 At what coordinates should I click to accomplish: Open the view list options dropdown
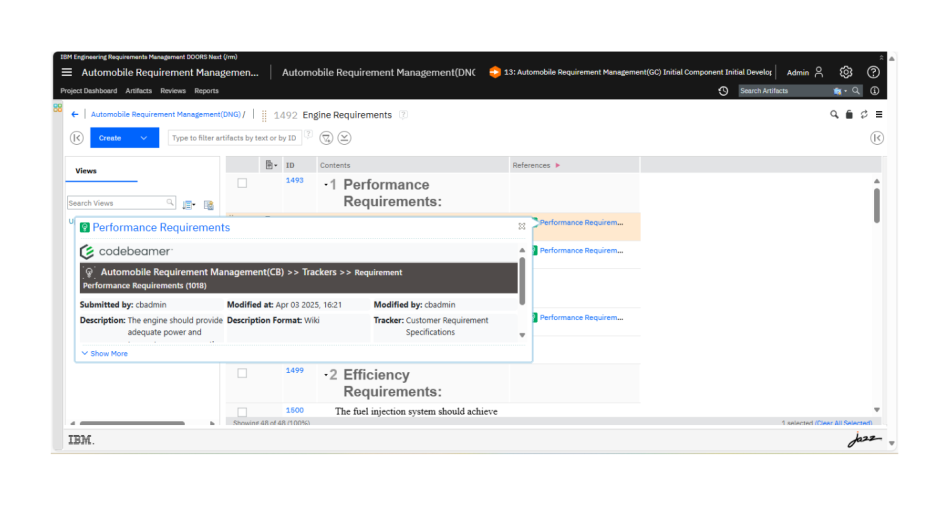[x=189, y=205]
